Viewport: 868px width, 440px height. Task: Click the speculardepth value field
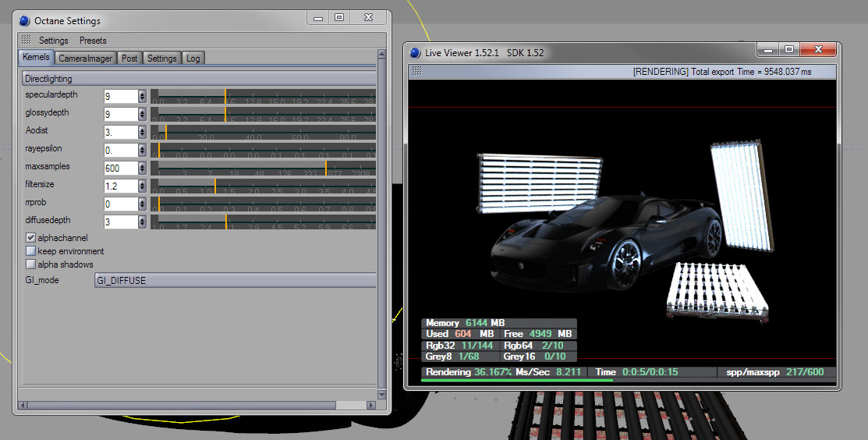click(x=121, y=96)
